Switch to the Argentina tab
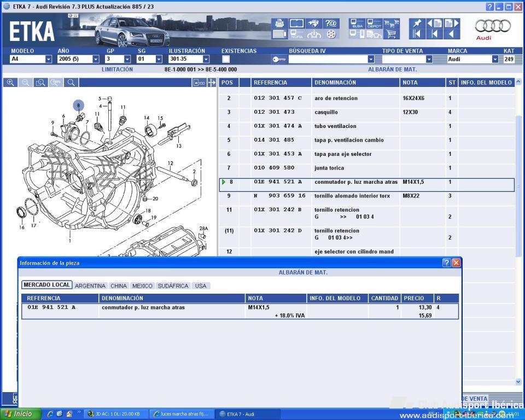The image size is (525, 420). point(90,285)
